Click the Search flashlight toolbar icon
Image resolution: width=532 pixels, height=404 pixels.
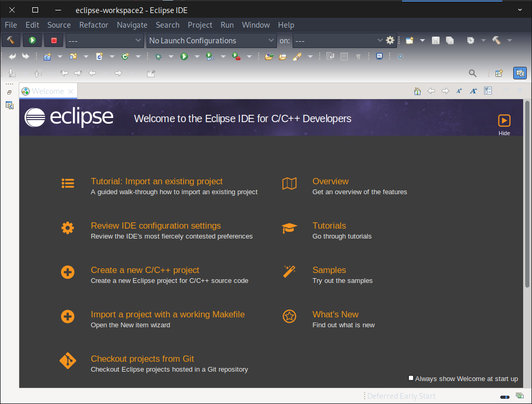pos(297,57)
